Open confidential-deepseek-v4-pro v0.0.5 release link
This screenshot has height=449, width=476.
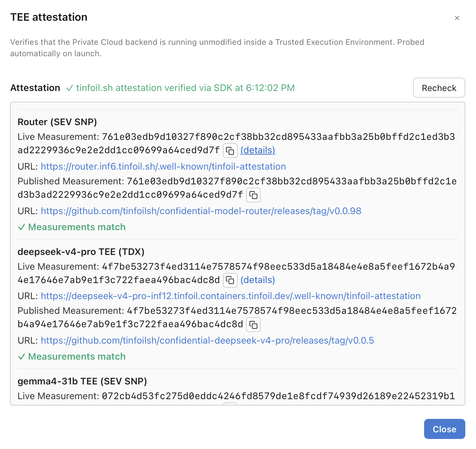coord(208,340)
